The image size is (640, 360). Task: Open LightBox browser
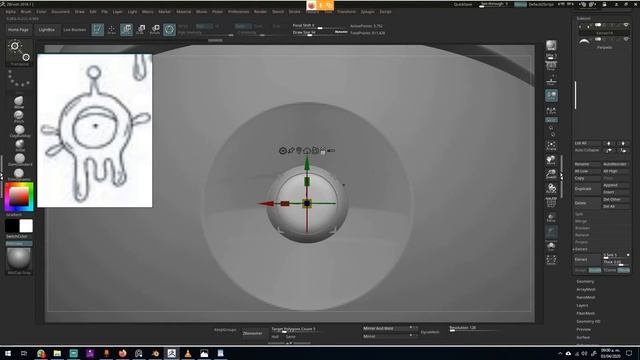[47, 30]
